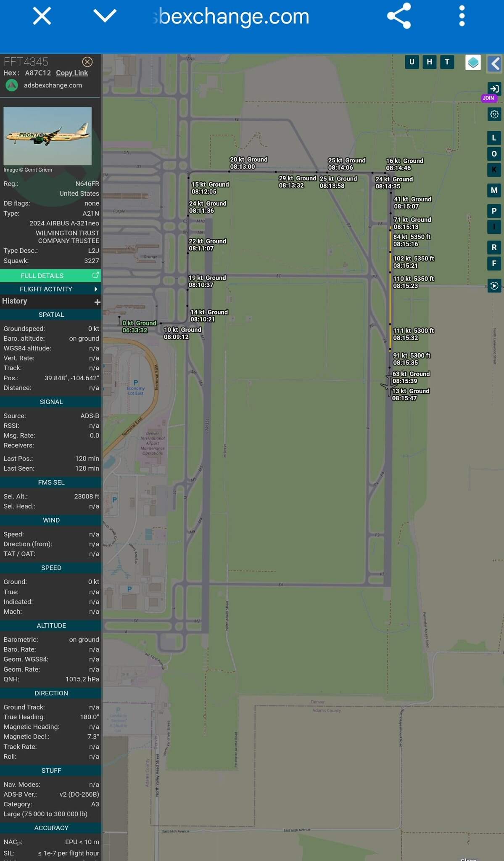Open the three-dot browser menu

tap(462, 16)
